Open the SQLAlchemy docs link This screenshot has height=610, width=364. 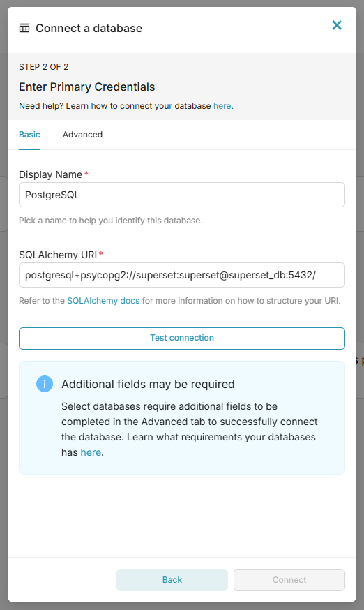103,301
